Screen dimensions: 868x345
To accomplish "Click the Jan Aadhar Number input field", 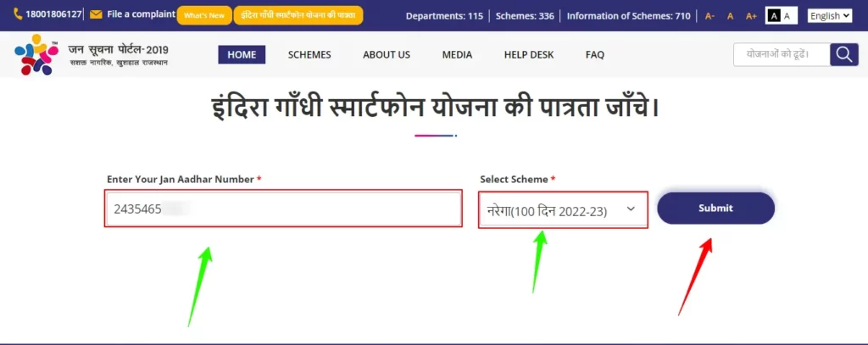I will click(283, 209).
